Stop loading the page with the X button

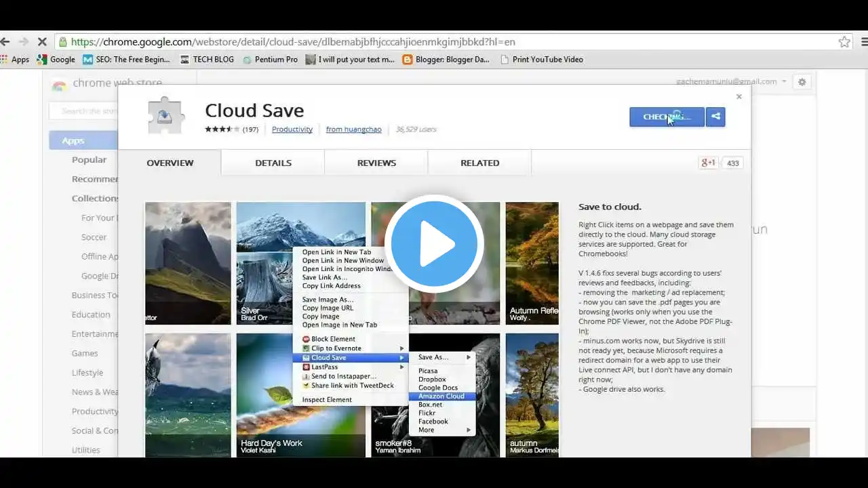(x=42, y=42)
